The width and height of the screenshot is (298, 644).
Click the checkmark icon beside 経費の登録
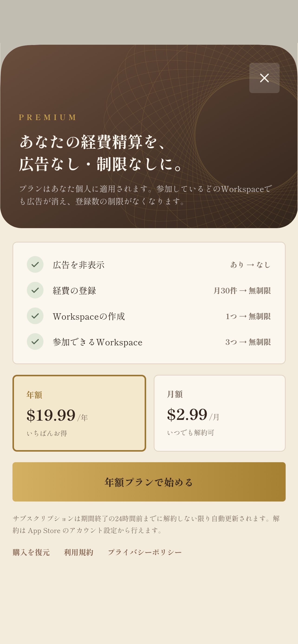(x=35, y=290)
